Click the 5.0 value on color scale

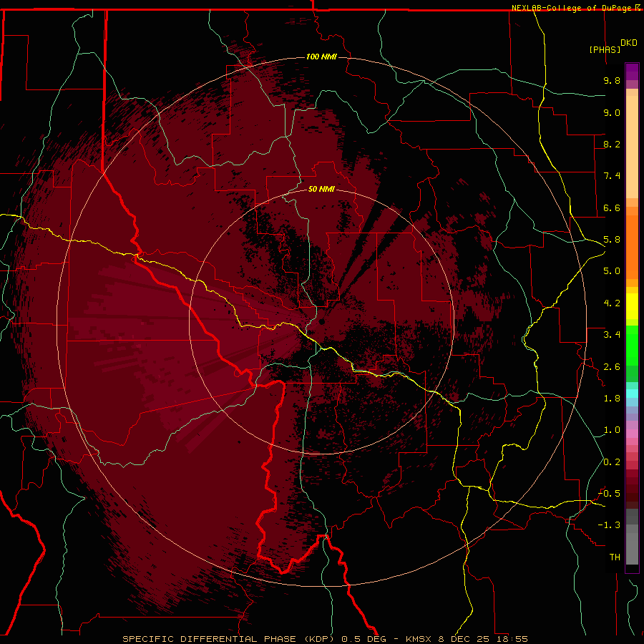(x=612, y=271)
